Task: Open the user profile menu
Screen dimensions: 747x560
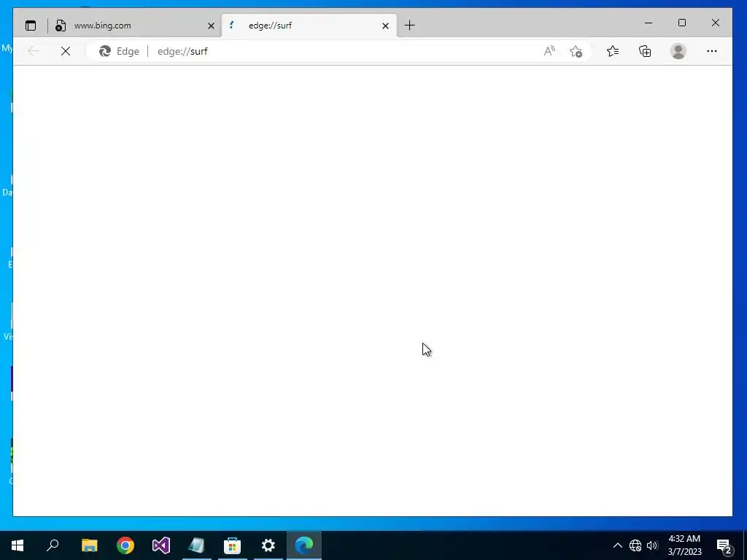Action: [x=678, y=51]
